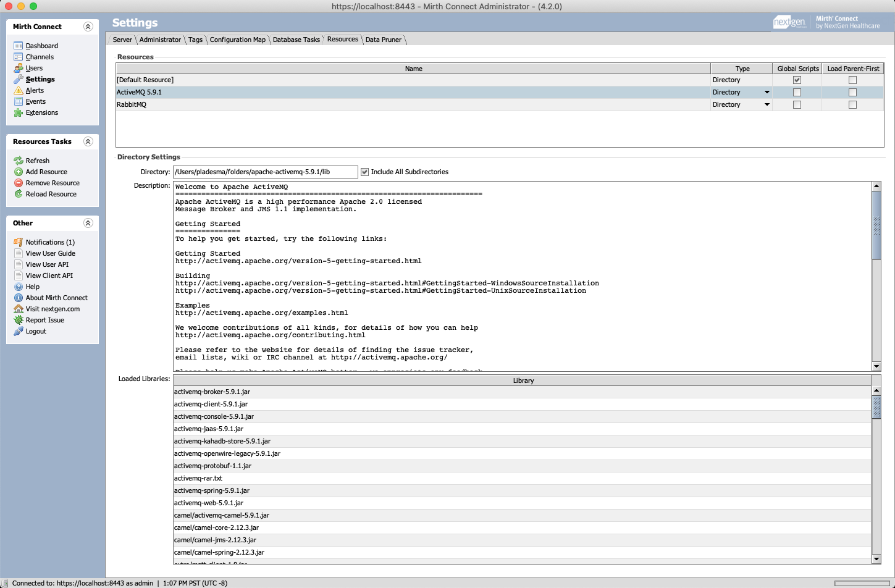Click the View User Guide icon

(19, 253)
